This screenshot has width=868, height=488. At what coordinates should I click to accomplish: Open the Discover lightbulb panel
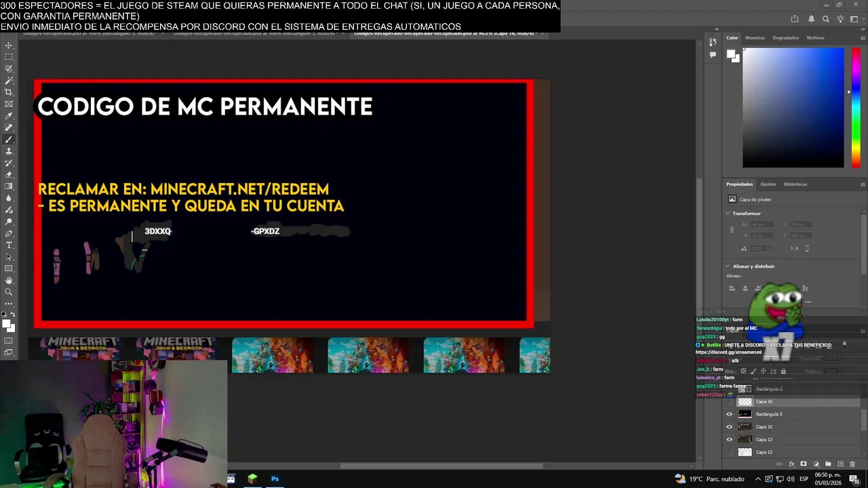point(842,19)
